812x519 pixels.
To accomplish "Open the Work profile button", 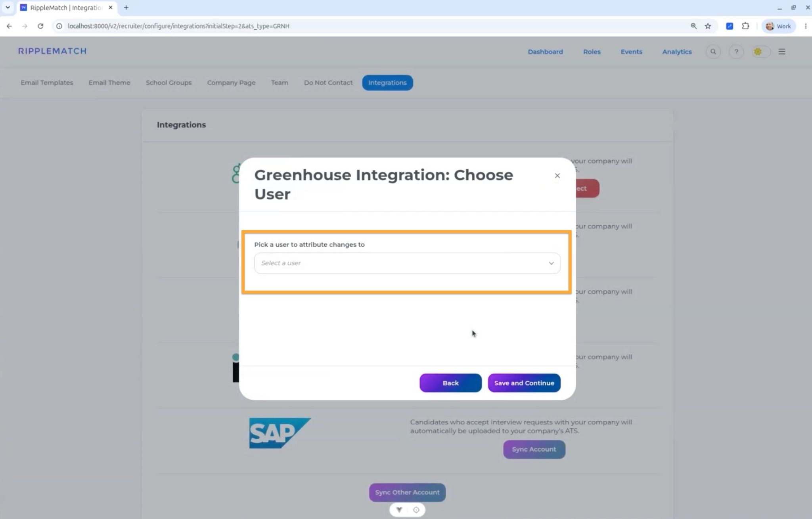I will 778,26.
